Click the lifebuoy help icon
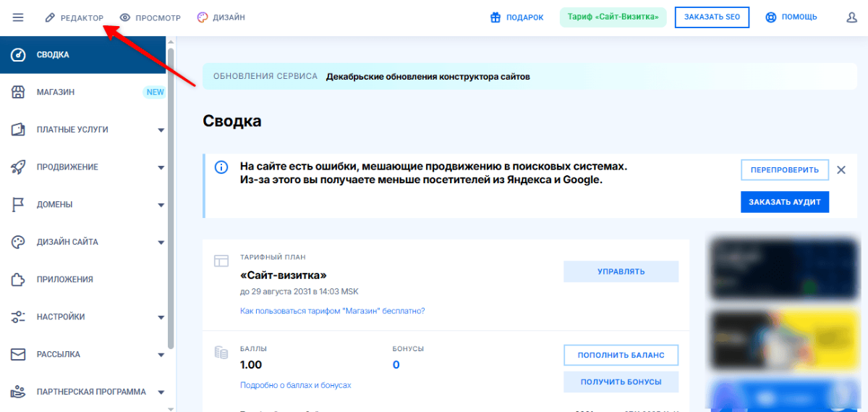Image resolution: width=868 pixels, height=412 pixels. click(x=771, y=17)
